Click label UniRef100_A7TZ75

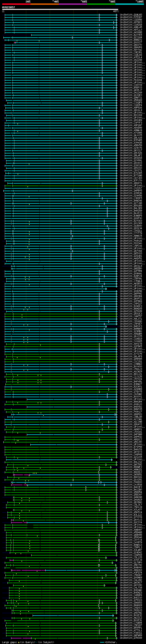pyautogui.click(x=131, y=354)
